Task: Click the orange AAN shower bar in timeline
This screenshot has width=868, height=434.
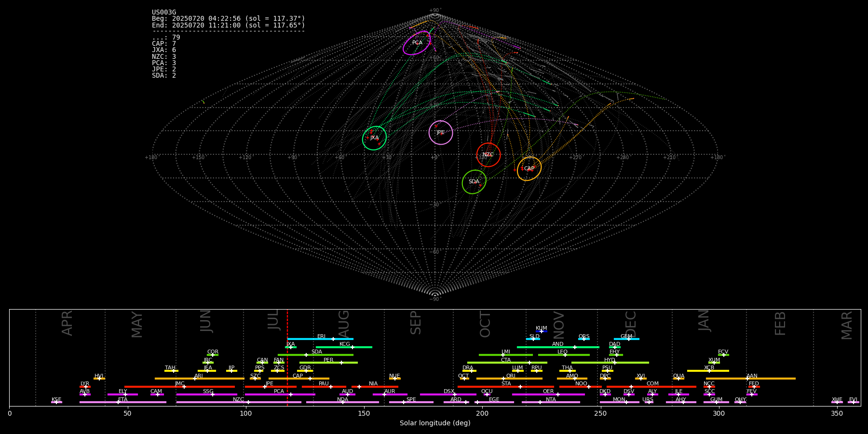Action: pos(751,379)
